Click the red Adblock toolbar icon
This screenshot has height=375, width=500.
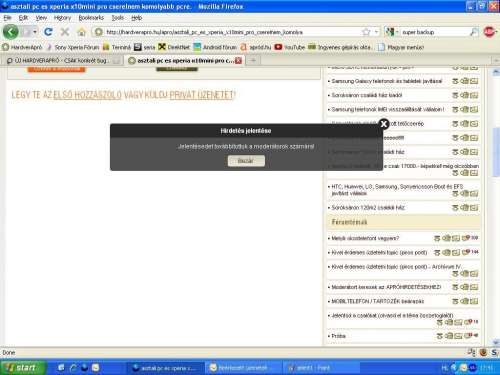pyautogui.click(x=490, y=32)
